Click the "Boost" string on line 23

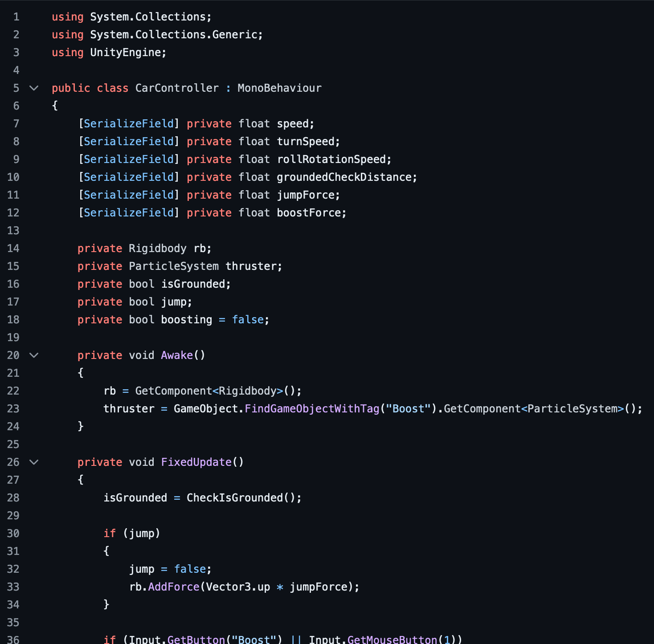[x=409, y=409]
